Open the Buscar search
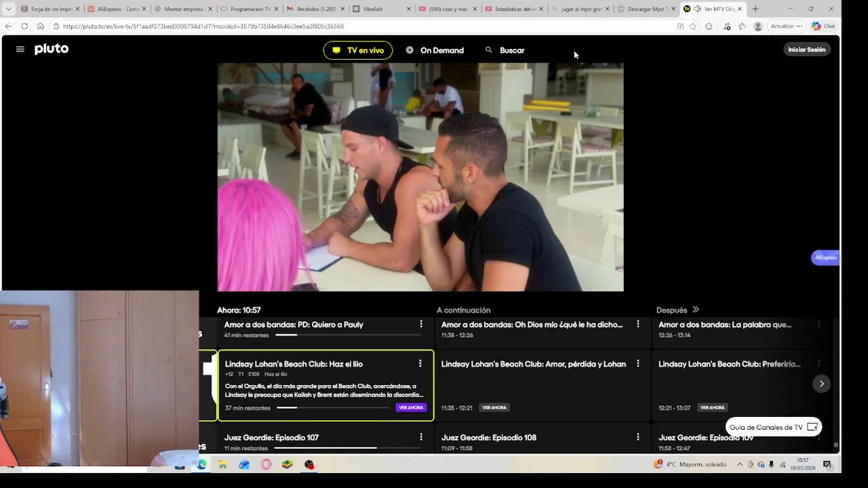868x488 pixels. pos(505,50)
